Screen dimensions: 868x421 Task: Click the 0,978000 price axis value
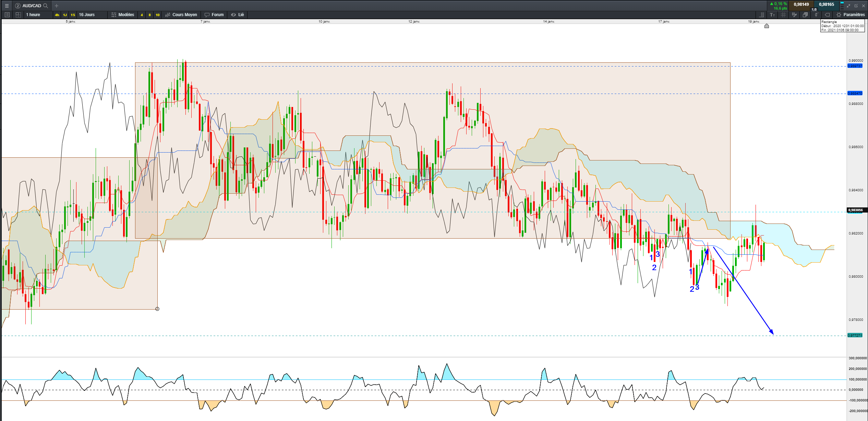pos(856,320)
